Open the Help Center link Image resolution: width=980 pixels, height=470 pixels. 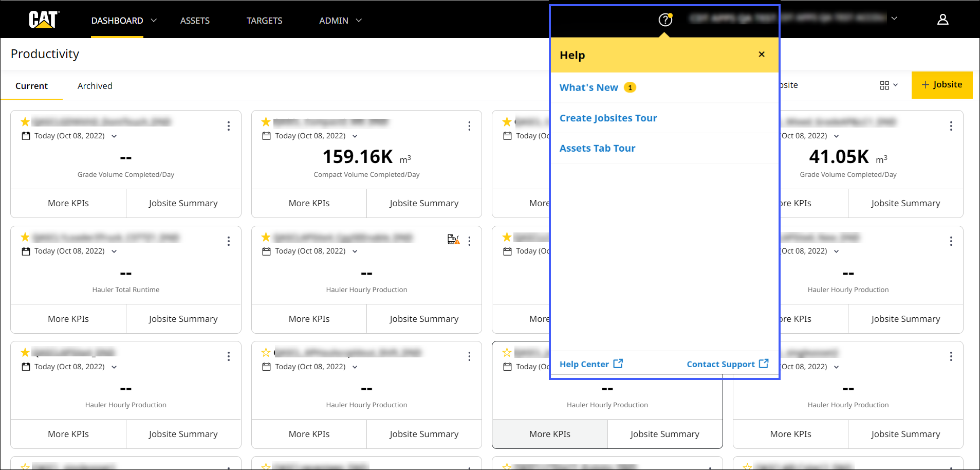pos(591,364)
